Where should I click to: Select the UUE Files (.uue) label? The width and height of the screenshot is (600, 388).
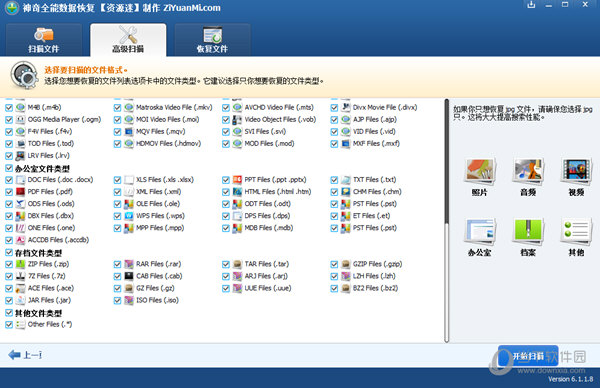click(x=268, y=288)
